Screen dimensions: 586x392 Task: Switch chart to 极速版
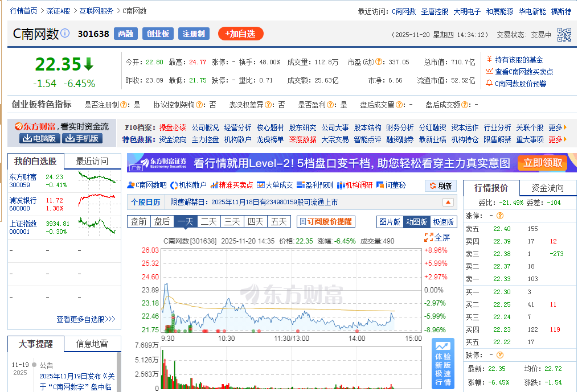pos(444,222)
